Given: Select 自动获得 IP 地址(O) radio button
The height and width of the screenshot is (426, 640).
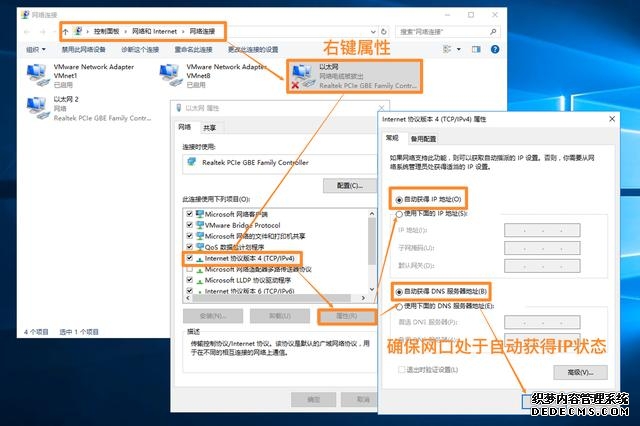Looking at the screenshot, I should [399, 200].
